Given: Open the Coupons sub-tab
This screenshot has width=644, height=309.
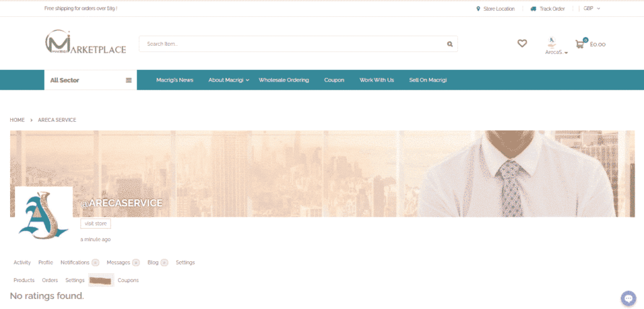Looking at the screenshot, I should tap(128, 280).
